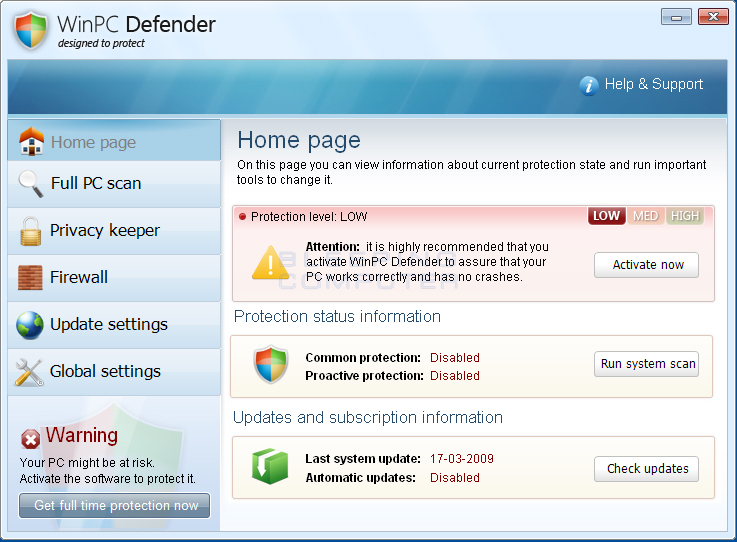Screen dimensions: 737x542
Task: Click the yellow warning triangle icon
Action: (271, 263)
